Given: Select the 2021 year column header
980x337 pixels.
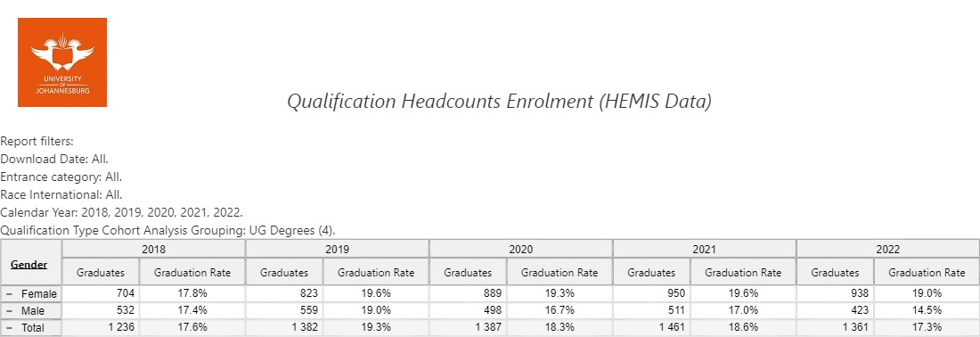Looking at the screenshot, I should tap(705, 248).
